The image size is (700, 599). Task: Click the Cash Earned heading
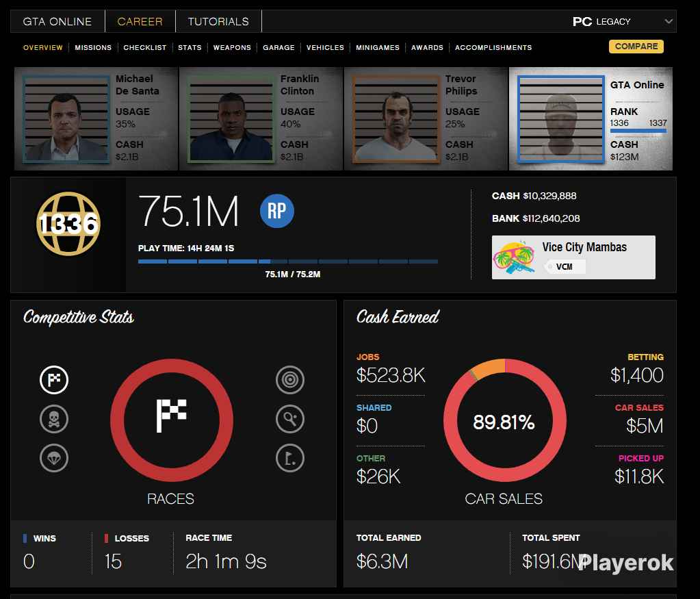click(398, 317)
